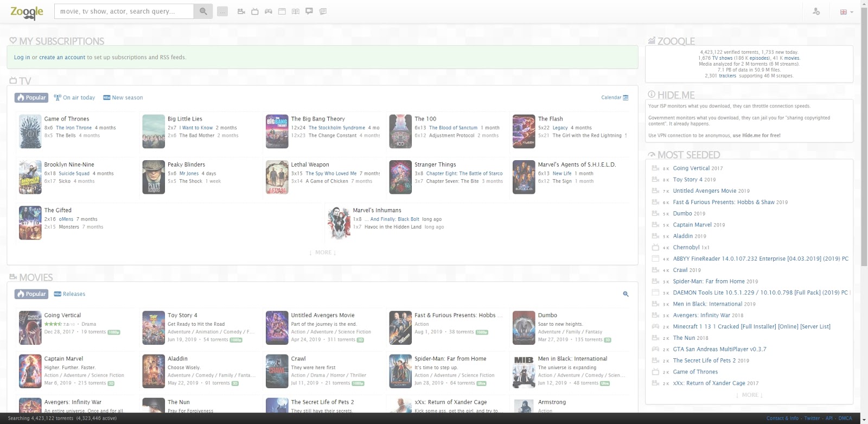Open Books icon in top toolbar
This screenshot has height=424, width=868.
coord(296,11)
